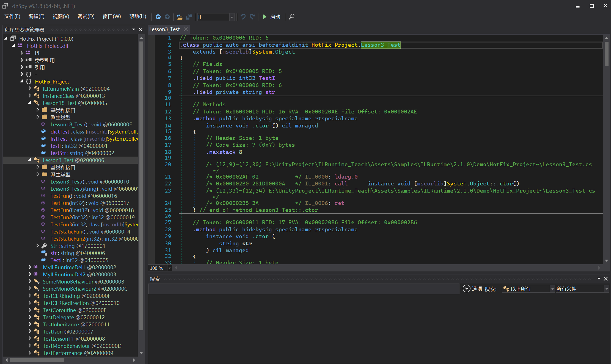Open the 视图(V) menu

(61, 17)
